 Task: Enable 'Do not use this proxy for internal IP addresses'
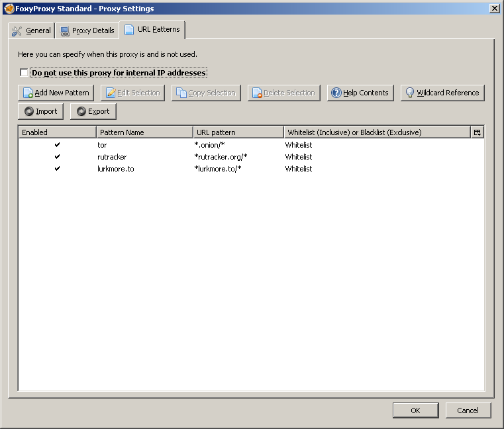(x=24, y=73)
